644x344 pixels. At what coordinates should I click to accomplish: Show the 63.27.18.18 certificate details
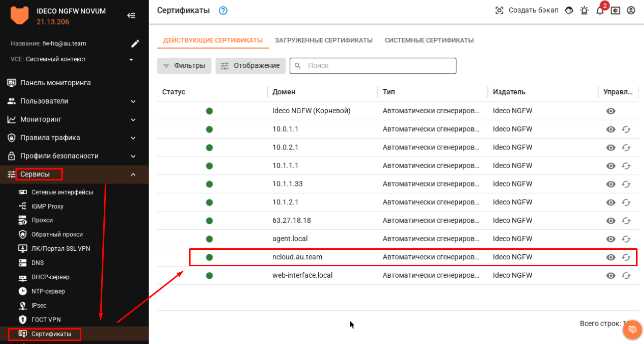[x=611, y=221]
